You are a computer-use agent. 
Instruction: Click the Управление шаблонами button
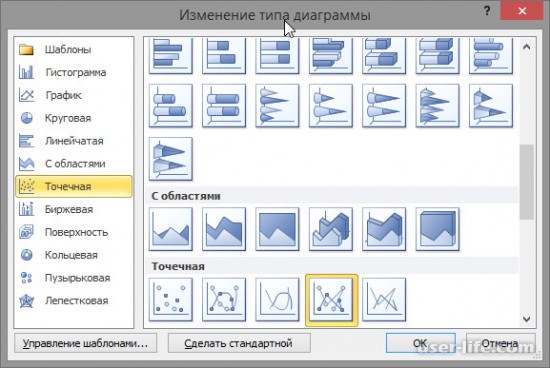tap(86, 343)
